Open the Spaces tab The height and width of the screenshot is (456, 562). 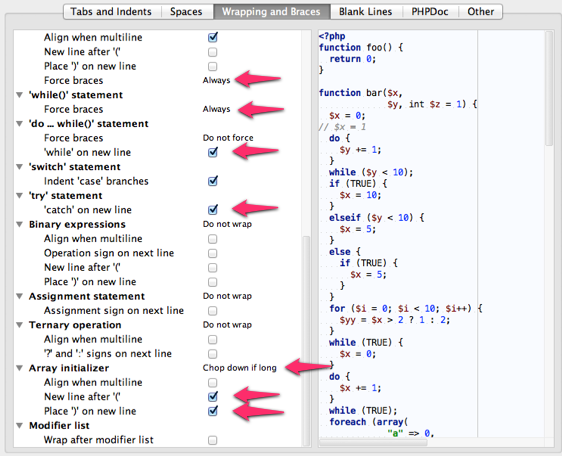[187, 11]
